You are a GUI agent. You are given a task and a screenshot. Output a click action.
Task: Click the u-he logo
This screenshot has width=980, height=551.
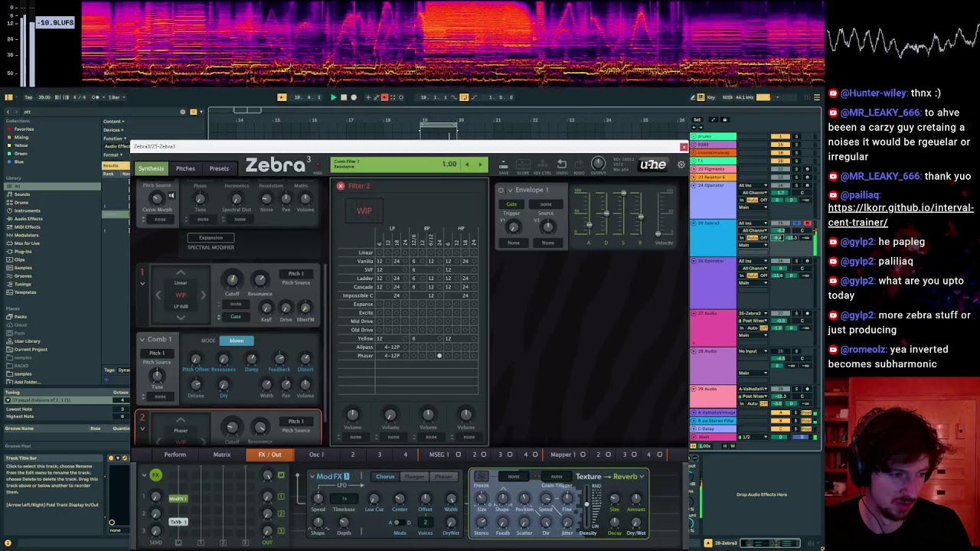point(653,165)
